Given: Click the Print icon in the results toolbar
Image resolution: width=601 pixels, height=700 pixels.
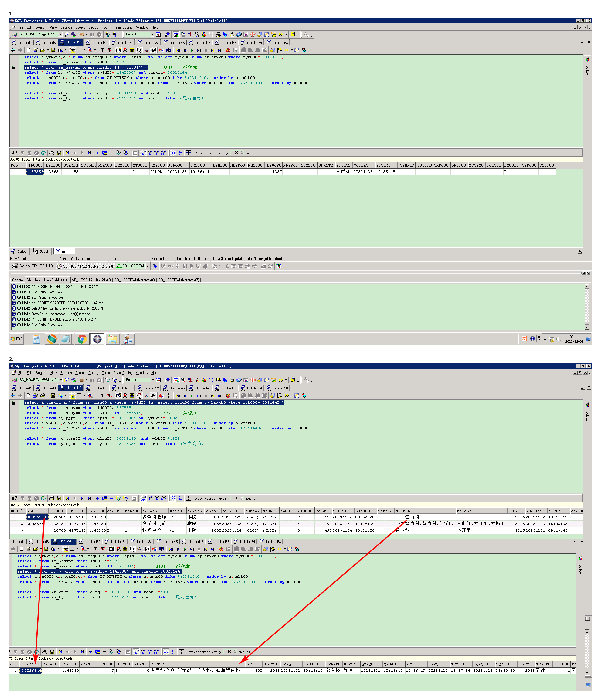Looking at the screenshot, I should (51, 153).
